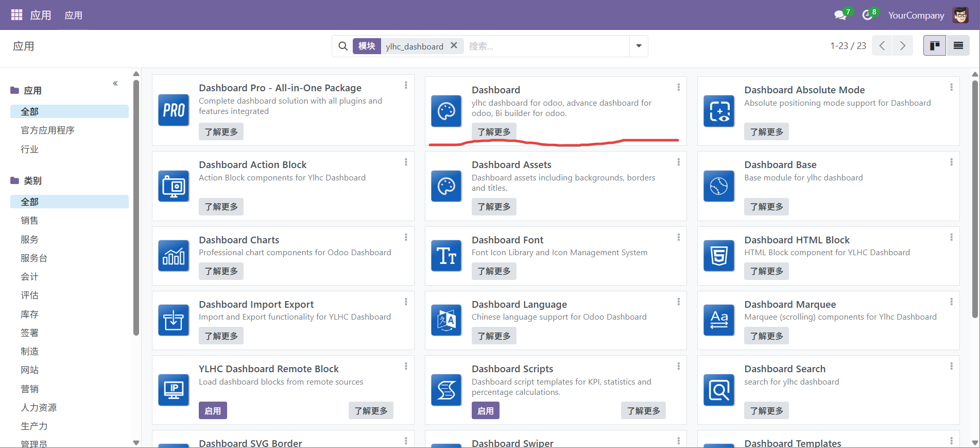Open the options menu for Dashboard Action Block

point(406,162)
